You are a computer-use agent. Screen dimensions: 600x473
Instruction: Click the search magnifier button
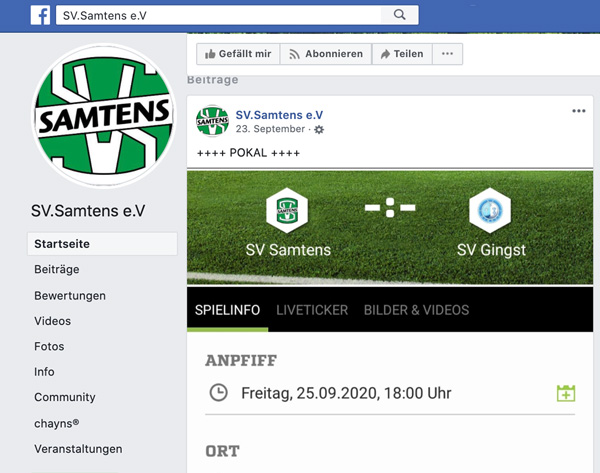[399, 15]
